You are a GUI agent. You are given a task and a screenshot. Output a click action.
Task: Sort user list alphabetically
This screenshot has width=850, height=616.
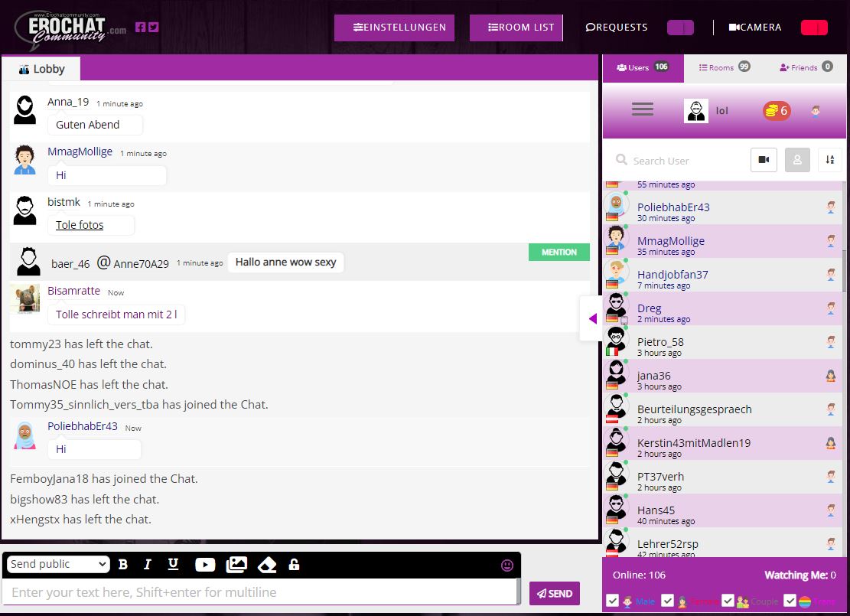829,160
